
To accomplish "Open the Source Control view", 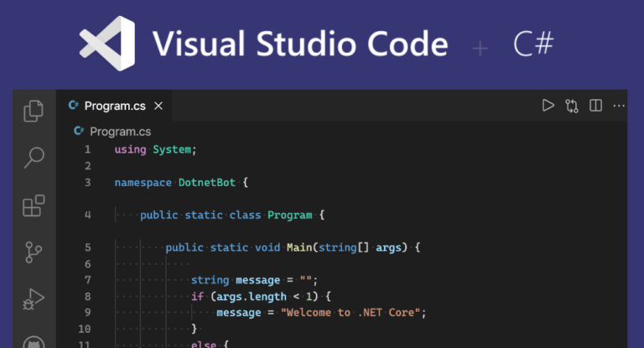I will [34, 252].
